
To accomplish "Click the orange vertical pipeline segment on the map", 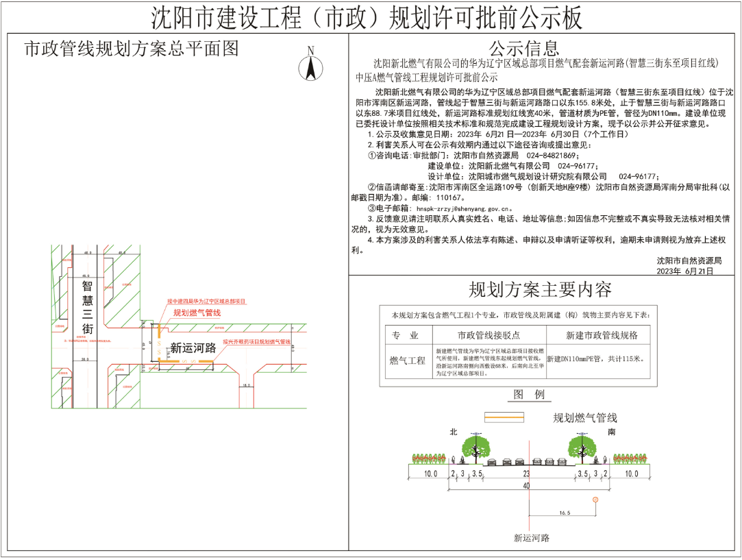I will [x=160, y=343].
